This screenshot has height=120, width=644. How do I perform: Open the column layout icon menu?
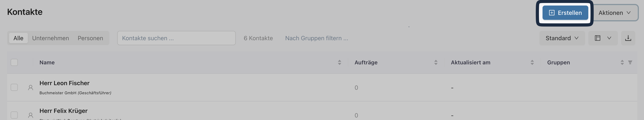click(597, 38)
